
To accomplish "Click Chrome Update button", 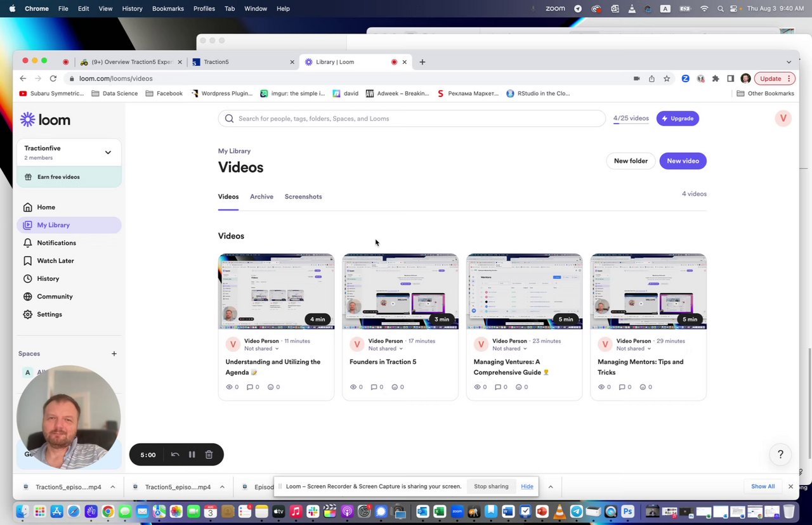I will click(775, 79).
